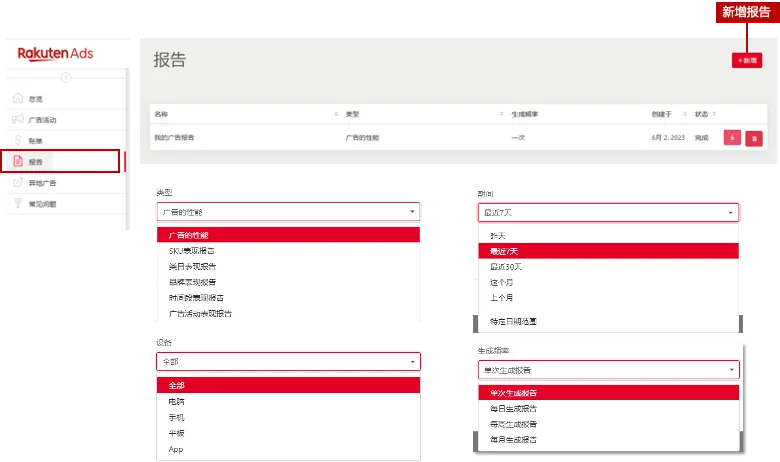Open the period dropdown showing 最近7天
Viewport: 780px width, 462px height.
[x=608, y=212]
